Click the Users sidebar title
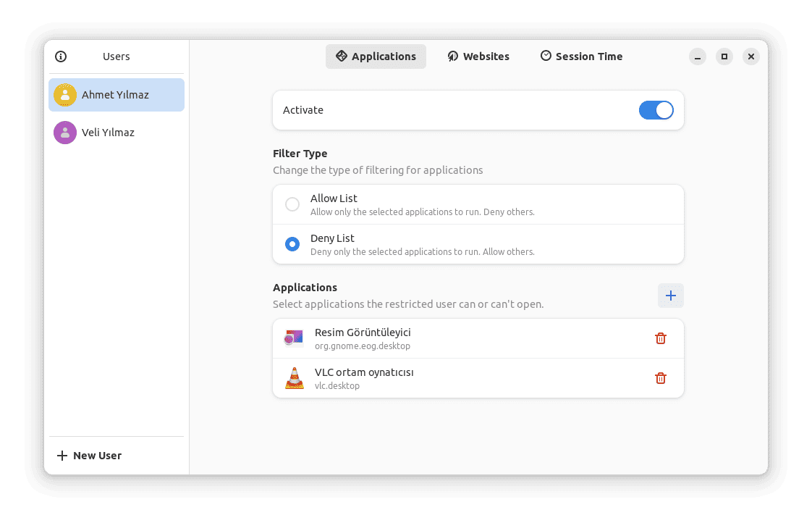Viewport: 812px width, 523px height. tap(116, 57)
